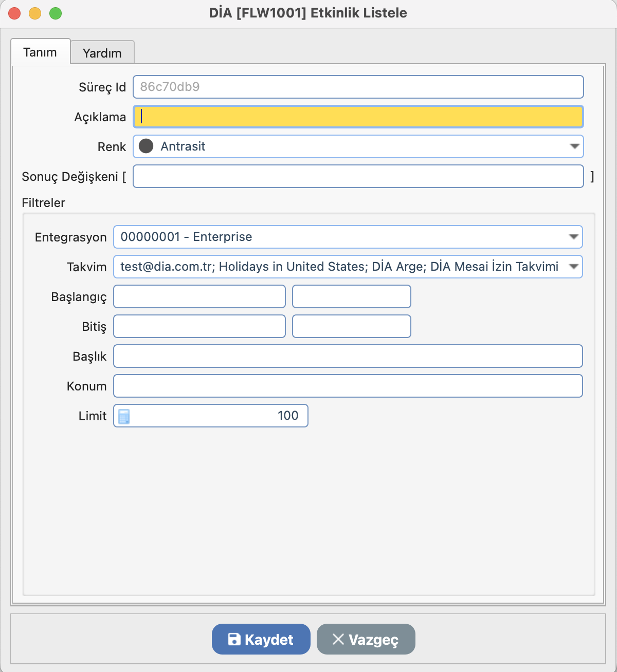
Task: Open the Renk color dropdown arrow
Action: point(574,146)
